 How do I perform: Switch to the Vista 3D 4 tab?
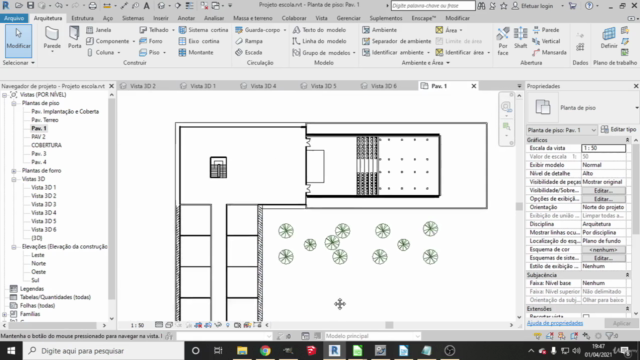coord(263,86)
